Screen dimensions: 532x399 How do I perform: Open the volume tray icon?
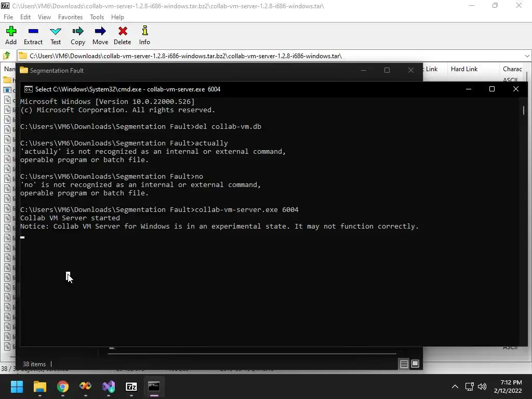tap(482, 387)
